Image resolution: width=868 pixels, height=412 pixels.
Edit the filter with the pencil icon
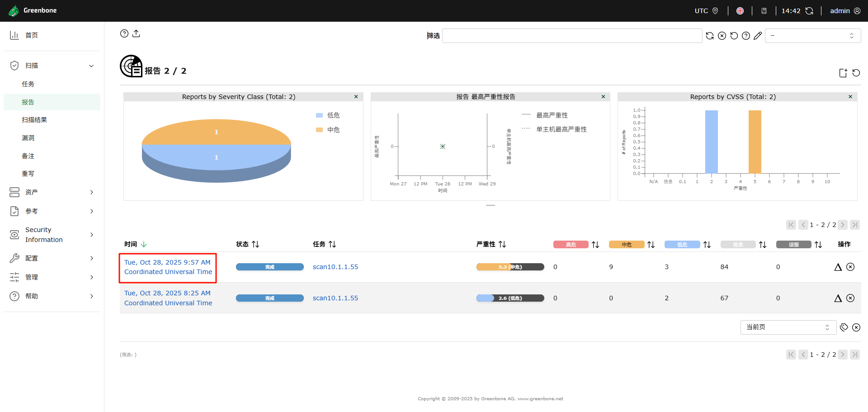pyautogui.click(x=758, y=36)
